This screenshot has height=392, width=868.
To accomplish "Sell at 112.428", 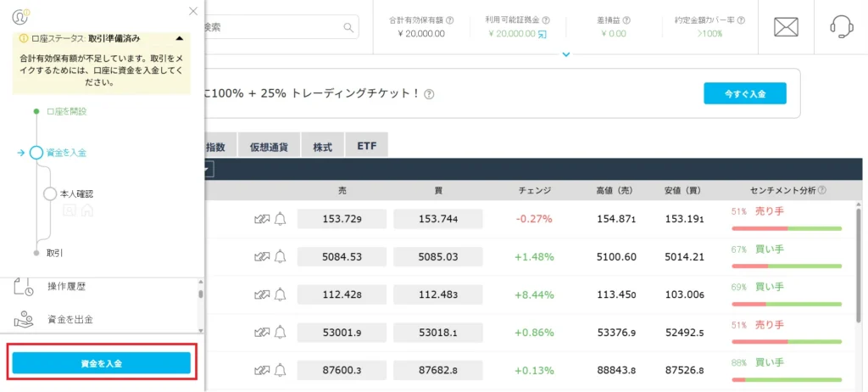I will [x=342, y=294].
